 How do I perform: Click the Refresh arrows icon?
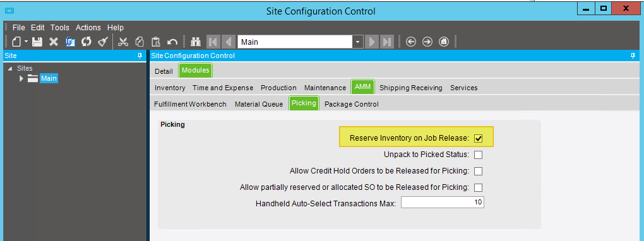point(86,42)
